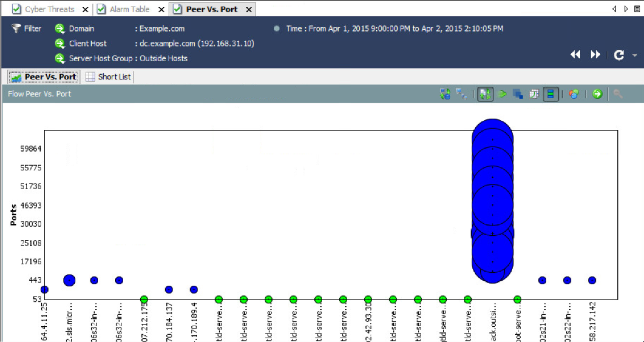Viewport: 644px width, 342px height.
Task: Click the Filter funnel icon
Action: coord(16,28)
